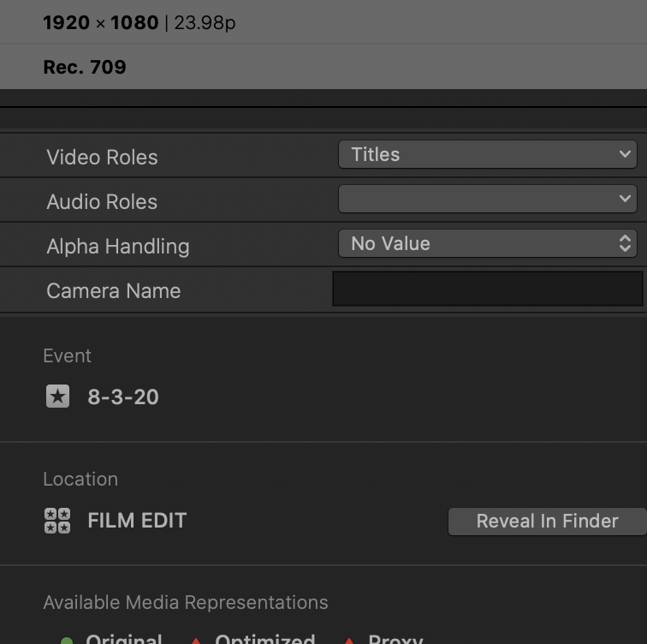Click the FILM EDIT library grid icon
647x644 pixels.
click(x=57, y=520)
